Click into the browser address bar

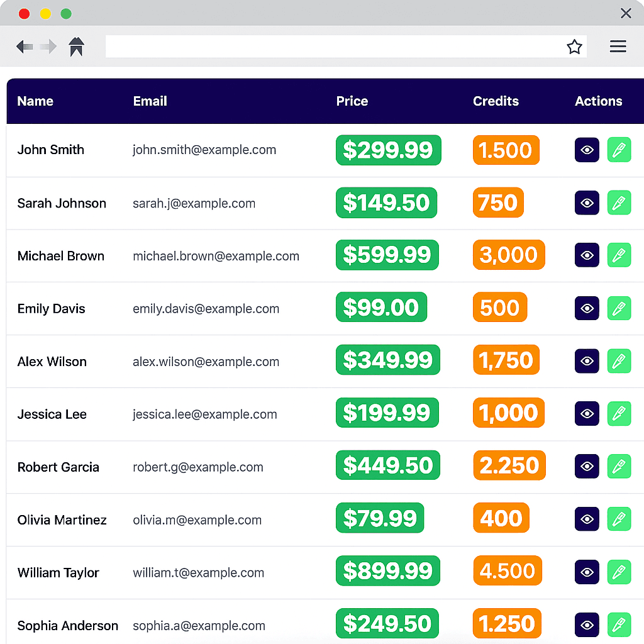[333, 47]
